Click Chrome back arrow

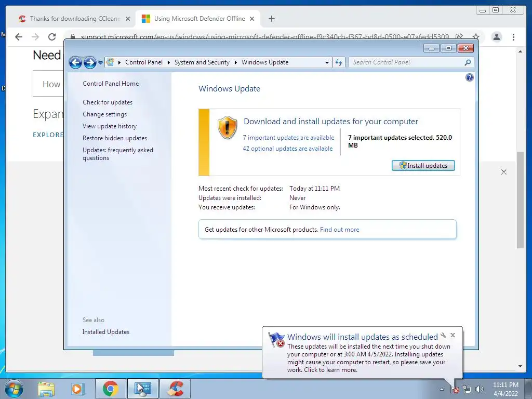pos(19,37)
